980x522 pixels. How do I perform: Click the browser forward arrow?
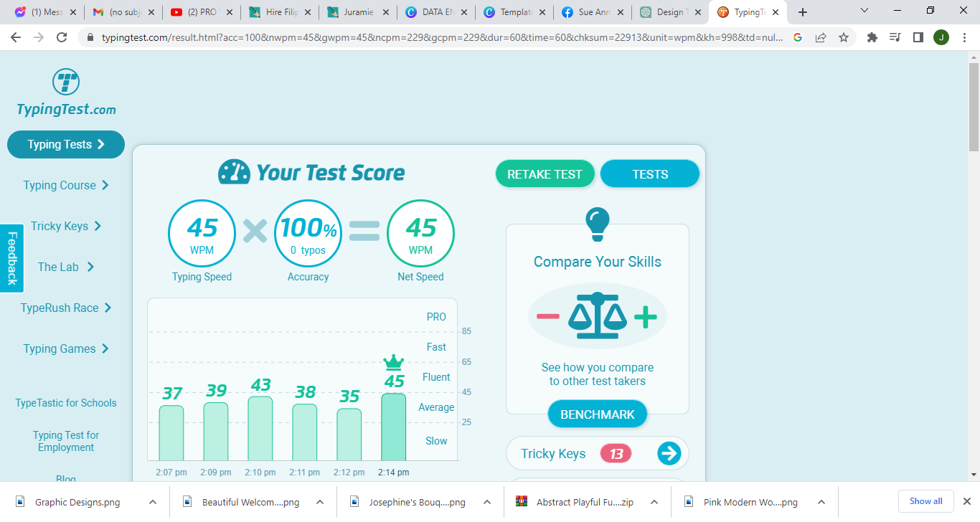coord(39,37)
